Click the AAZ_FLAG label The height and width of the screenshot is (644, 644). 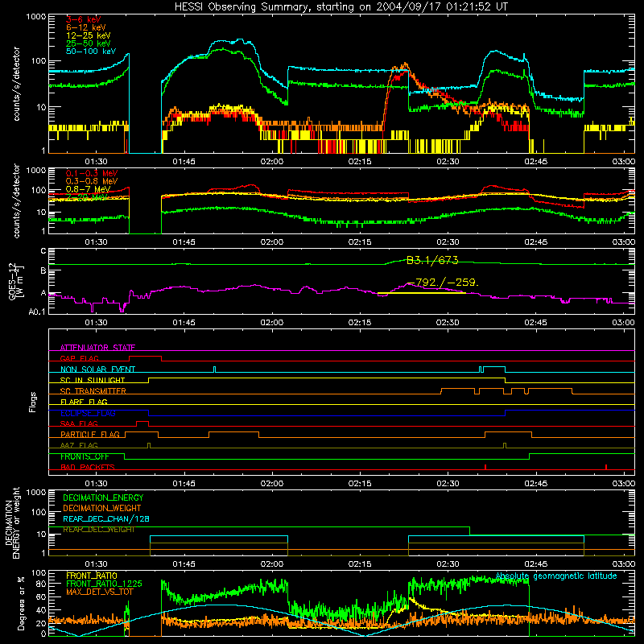coord(79,445)
